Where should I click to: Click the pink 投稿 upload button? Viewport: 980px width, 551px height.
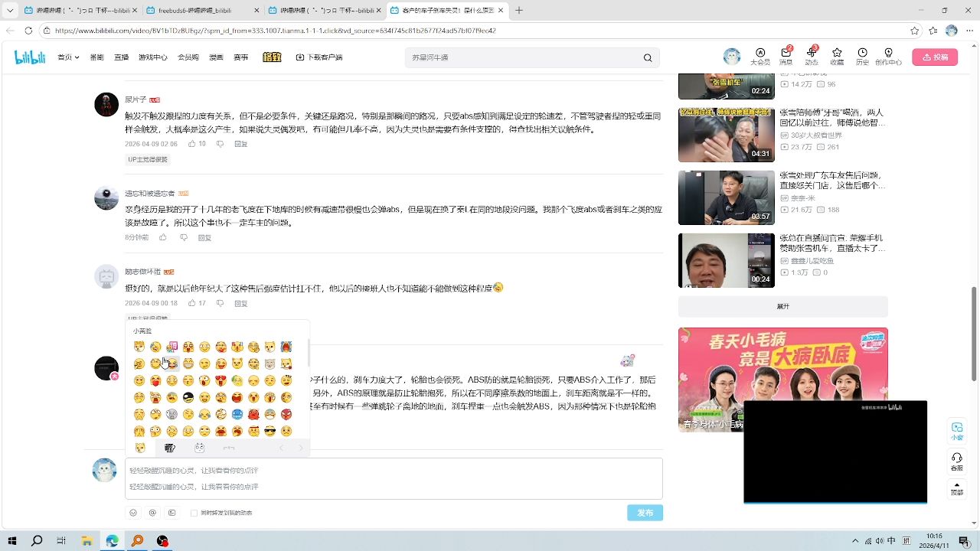935,57
